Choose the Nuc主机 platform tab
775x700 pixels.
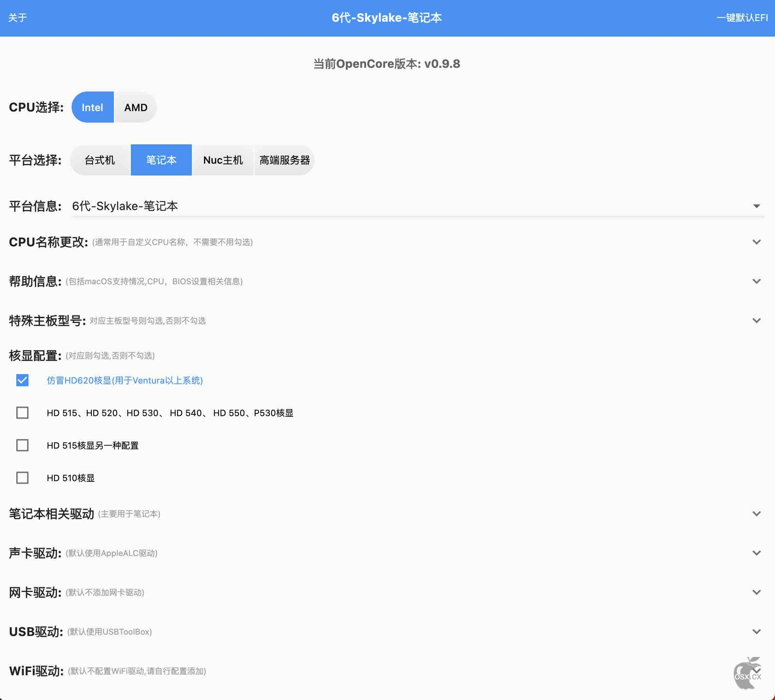tap(223, 160)
